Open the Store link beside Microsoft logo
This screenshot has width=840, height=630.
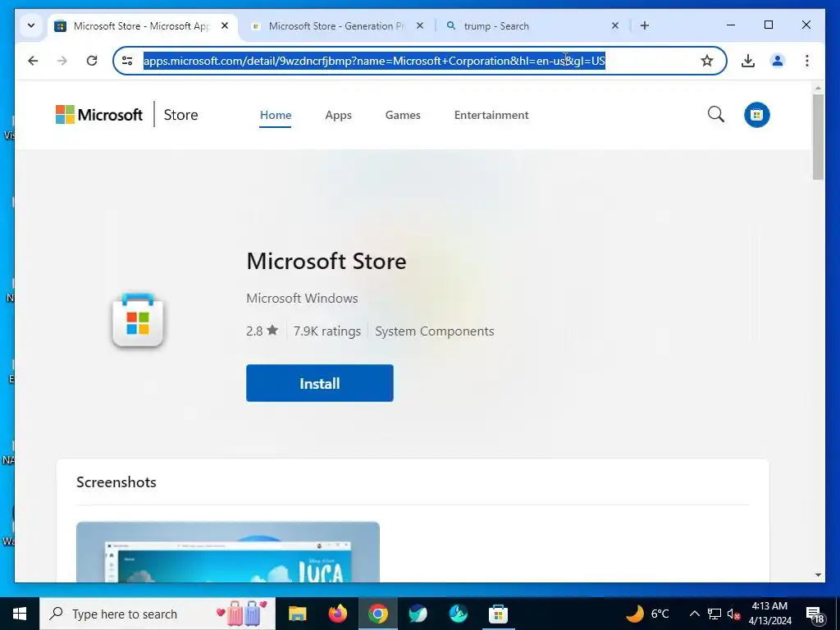180,115
